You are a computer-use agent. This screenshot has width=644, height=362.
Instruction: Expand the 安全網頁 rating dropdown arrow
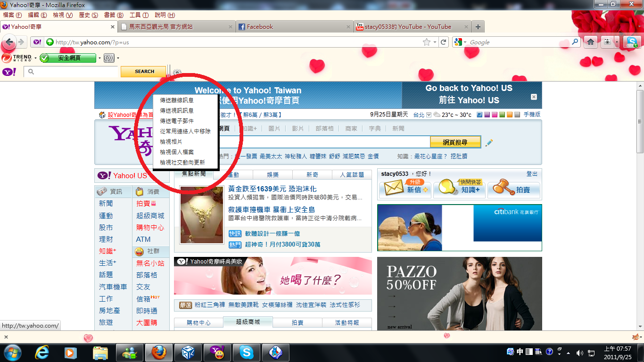pyautogui.click(x=100, y=58)
